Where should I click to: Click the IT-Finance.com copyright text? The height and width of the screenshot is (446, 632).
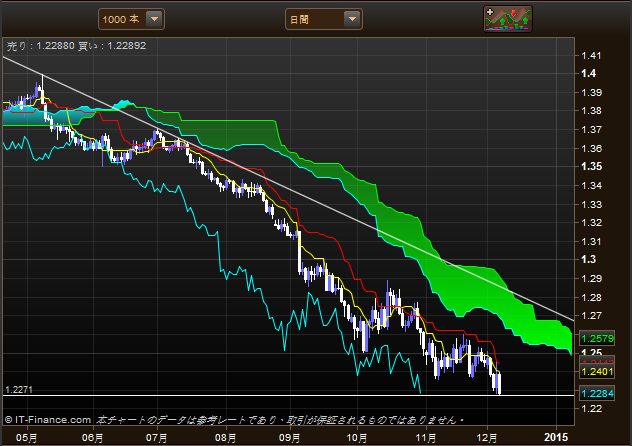click(x=48, y=420)
